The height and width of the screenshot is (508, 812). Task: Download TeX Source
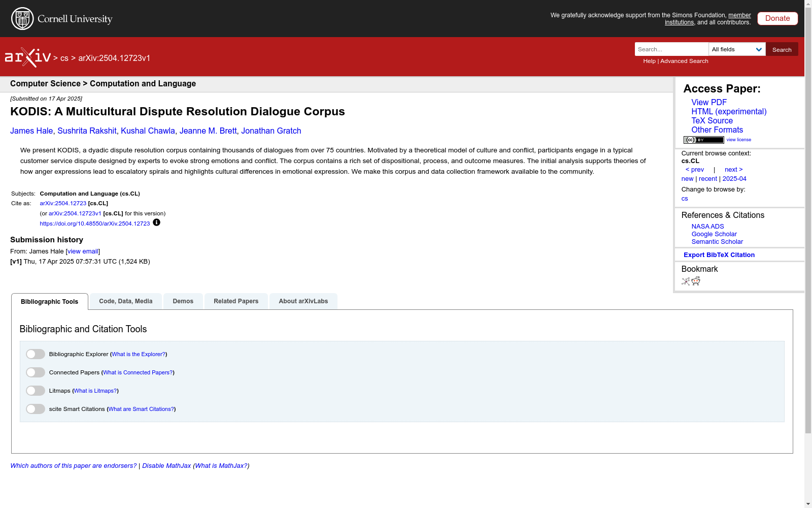pos(712,121)
